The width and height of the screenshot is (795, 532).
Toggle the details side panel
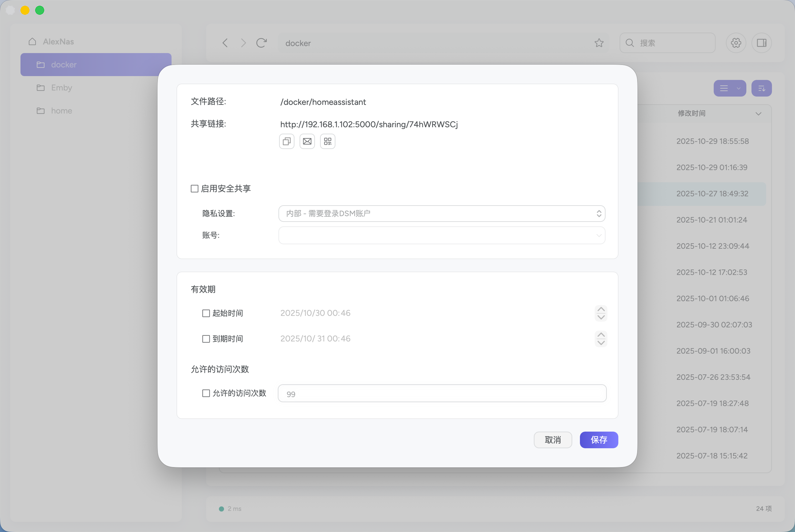click(x=762, y=43)
